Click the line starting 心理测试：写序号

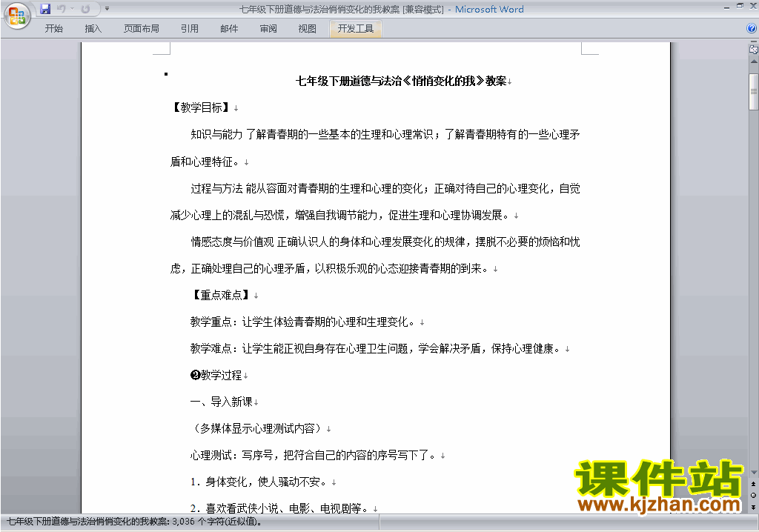[x=314, y=455]
